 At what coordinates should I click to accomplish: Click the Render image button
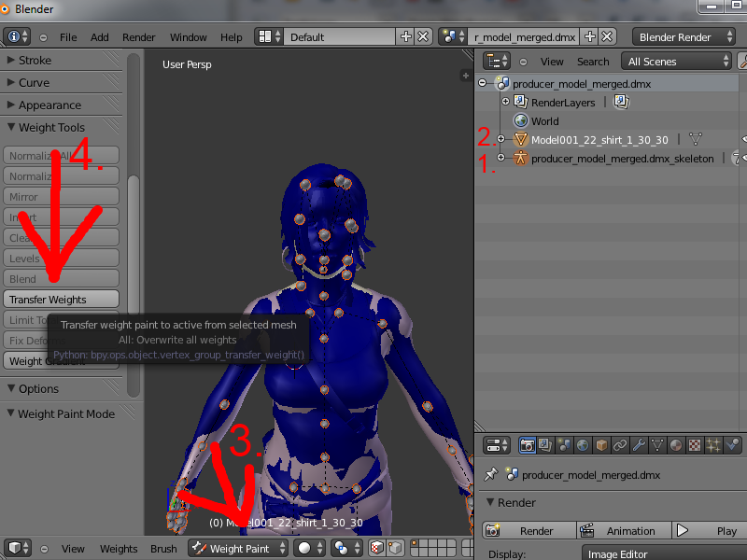tap(529, 530)
